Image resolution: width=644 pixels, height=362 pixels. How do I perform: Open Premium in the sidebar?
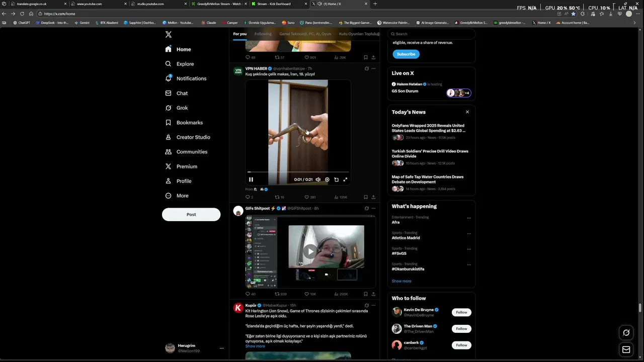click(181, 166)
